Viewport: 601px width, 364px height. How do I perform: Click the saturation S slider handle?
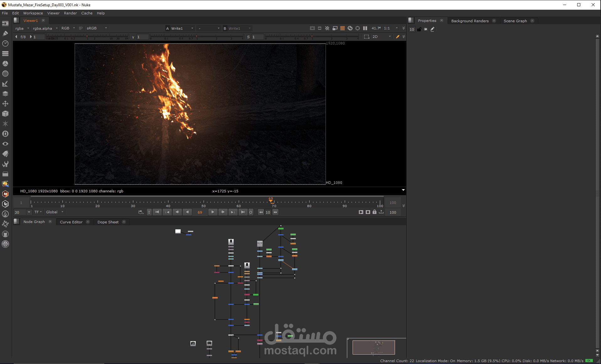coord(312,37)
